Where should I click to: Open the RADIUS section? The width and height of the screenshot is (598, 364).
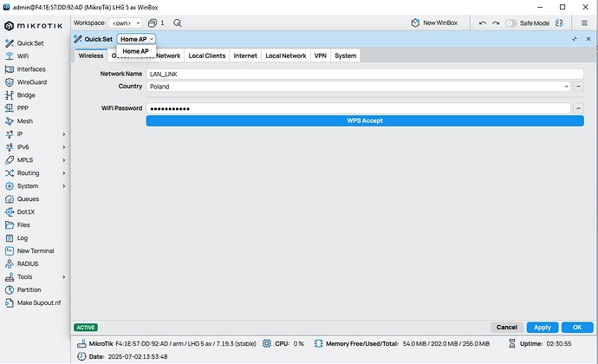tap(22, 263)
